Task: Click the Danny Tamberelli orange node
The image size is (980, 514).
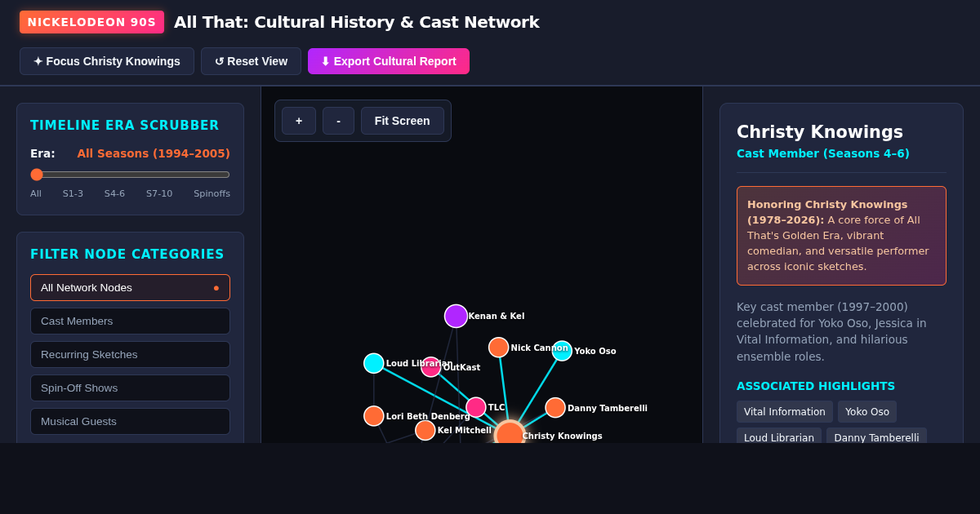Action: coord(555,407)
